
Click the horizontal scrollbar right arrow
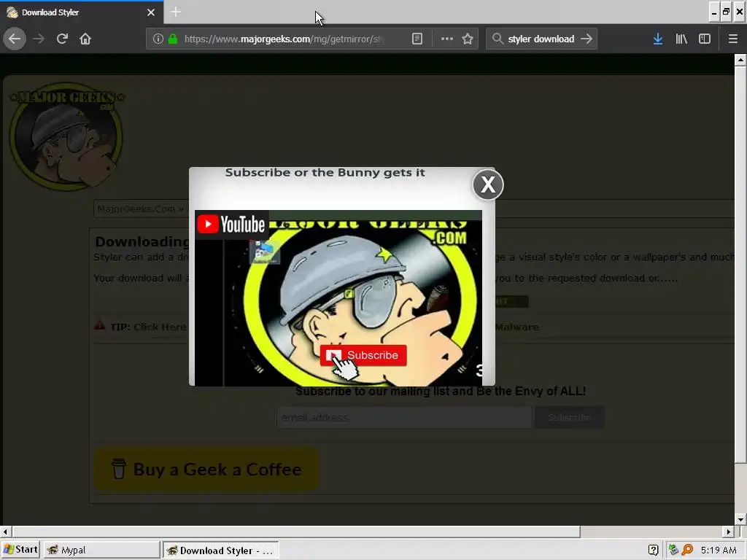[x=729, y=532]
